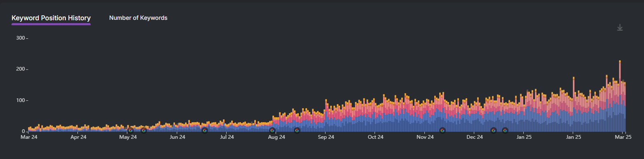
Task: Open Google update marker beside May 24 label
Action: 131,131
